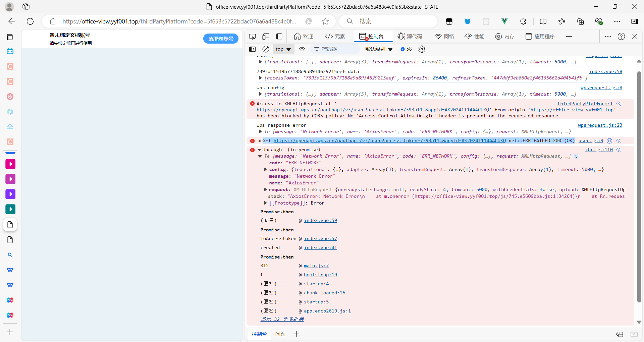Open wpsrequest.js:23 source link
Viewport: 644px width, 342px height.
point(600,125)
